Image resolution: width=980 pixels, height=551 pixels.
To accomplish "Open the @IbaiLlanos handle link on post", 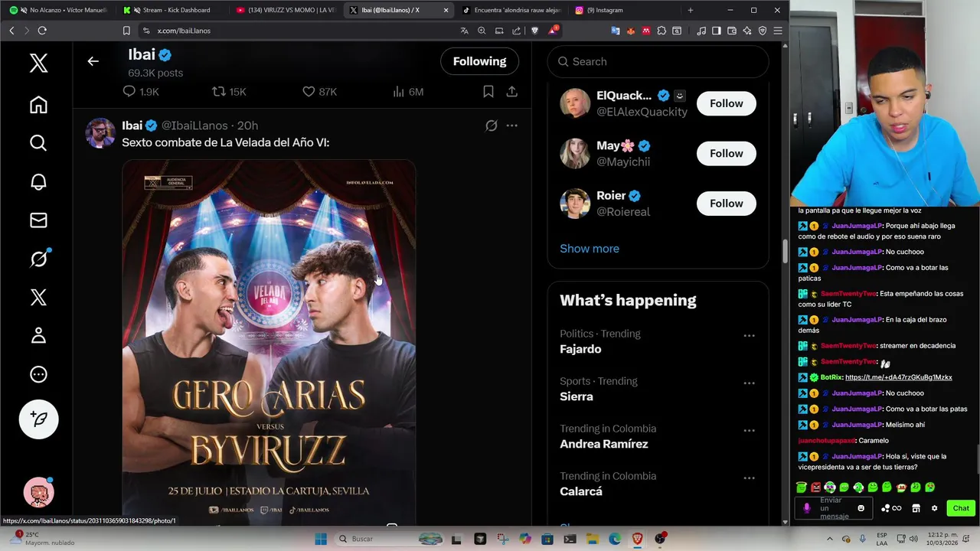I will coord(194,126).
